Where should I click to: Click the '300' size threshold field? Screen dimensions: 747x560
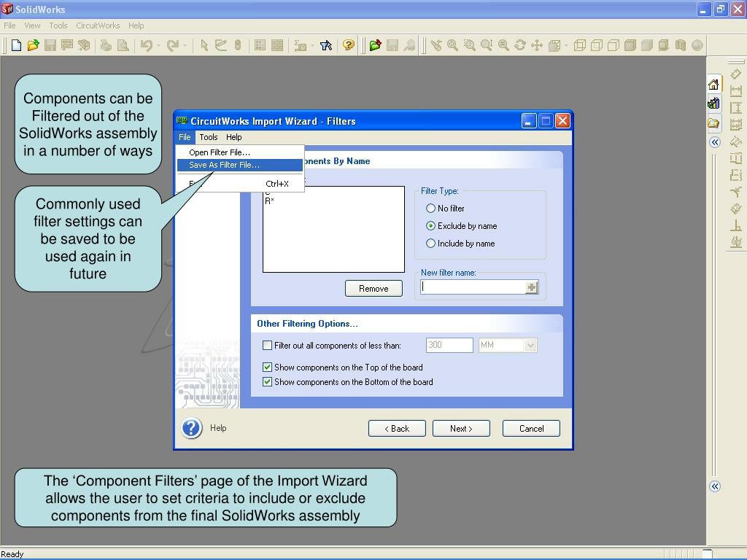tap(449, 345)
